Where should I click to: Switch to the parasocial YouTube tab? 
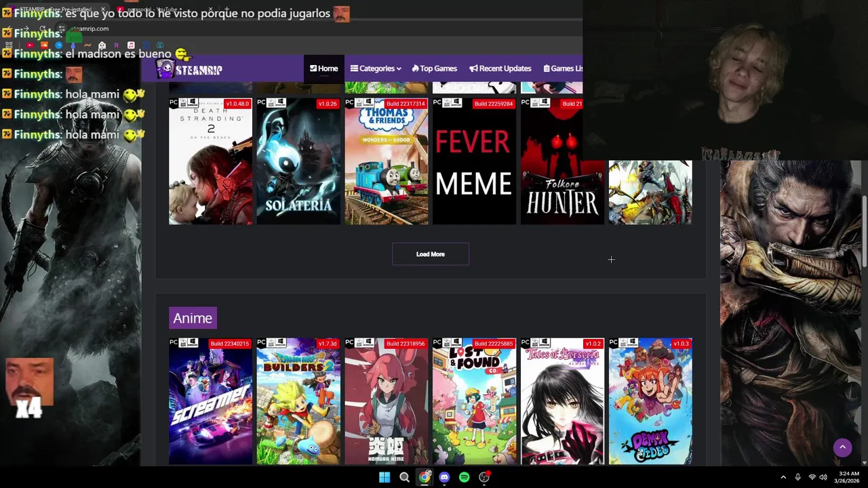166,9
